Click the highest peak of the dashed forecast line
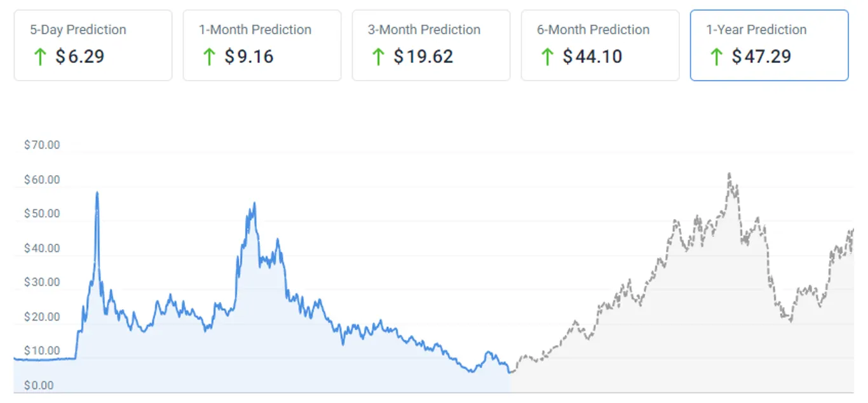The height and width of the screenshot is (403, 868). (729, 174)
